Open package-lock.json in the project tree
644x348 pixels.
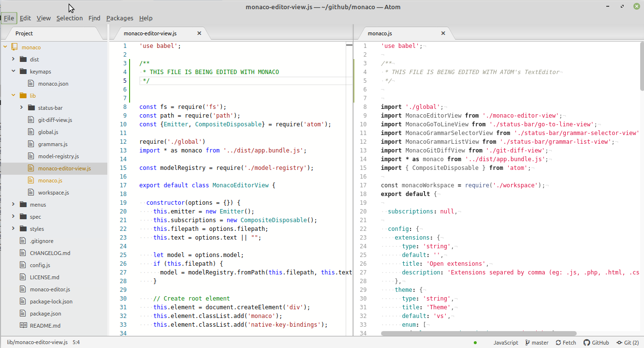coord(51,302)
